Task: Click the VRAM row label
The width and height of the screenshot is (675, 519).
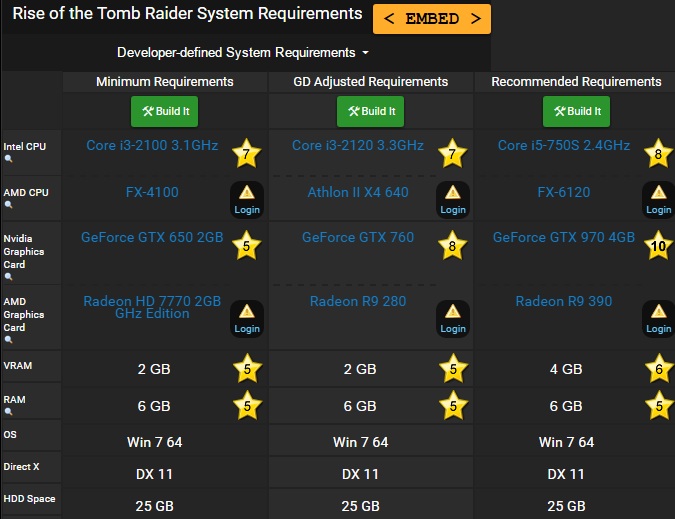Action: pyautogui.click(x=18, y=365)
